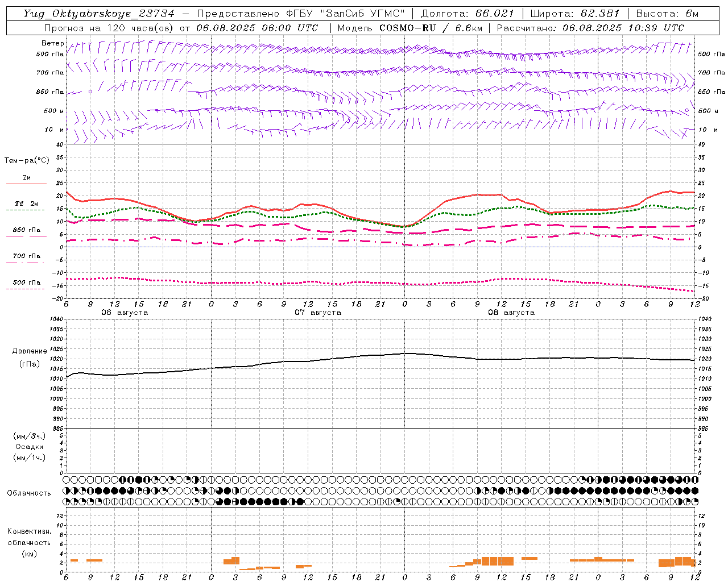The image size is (728, 582).
Task: Click the 06 августа date label
Action: point(125,313)
